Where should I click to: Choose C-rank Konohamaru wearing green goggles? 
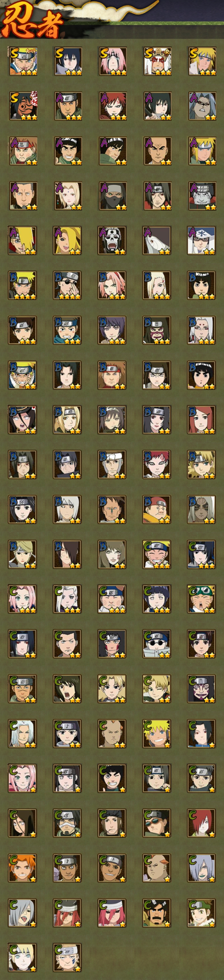(x=202, y=599)
